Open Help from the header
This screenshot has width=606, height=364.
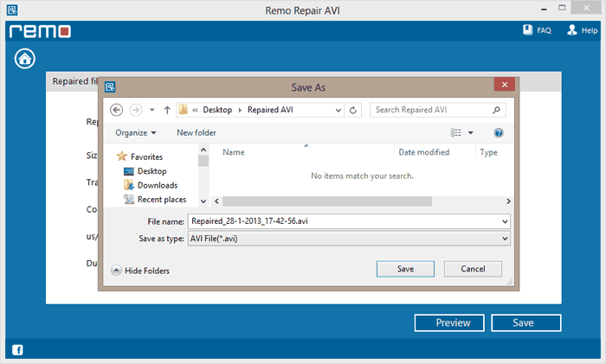(x=582, y=30)
